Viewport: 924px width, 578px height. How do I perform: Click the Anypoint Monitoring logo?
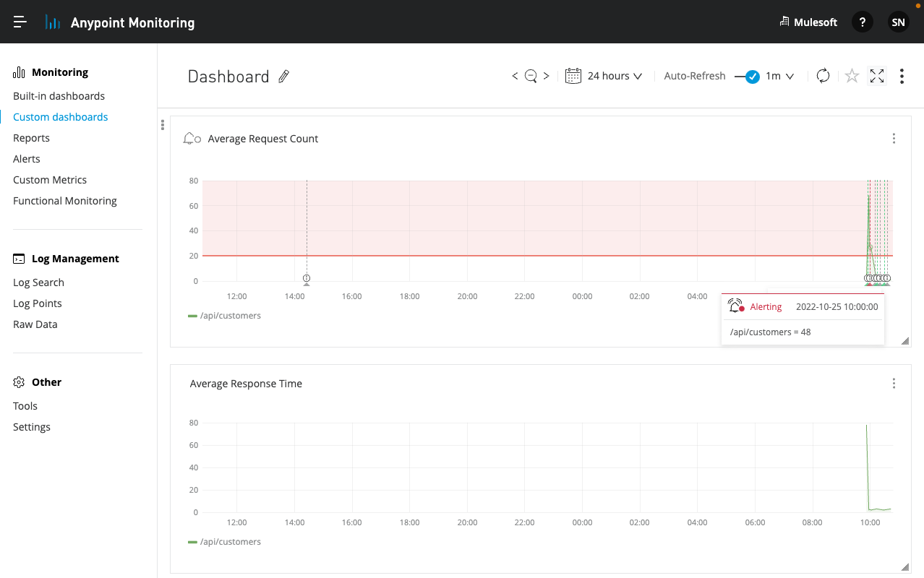pos(52,22)
